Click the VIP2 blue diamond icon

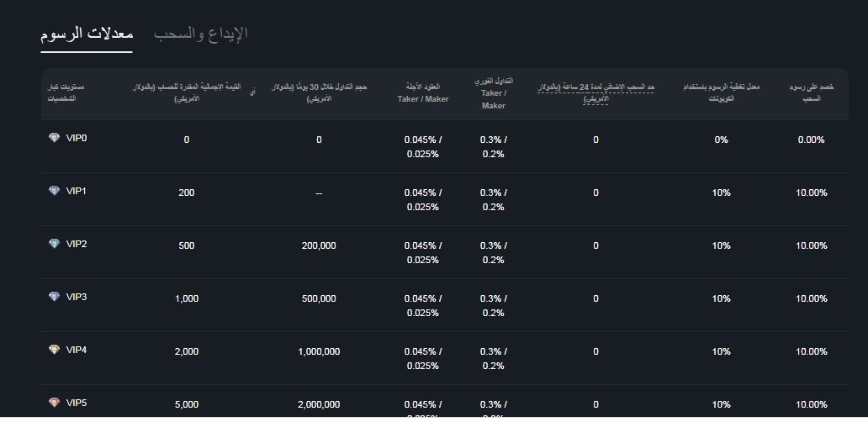pos(54,243)
